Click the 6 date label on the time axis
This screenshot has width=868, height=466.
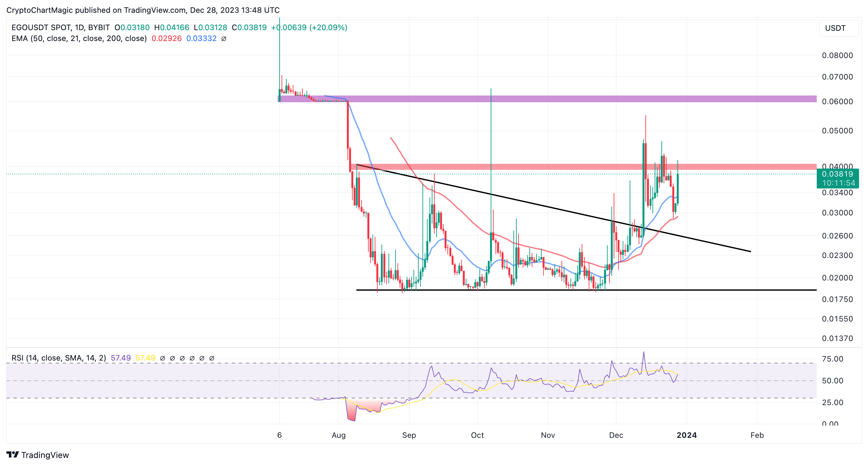[279, 435]
